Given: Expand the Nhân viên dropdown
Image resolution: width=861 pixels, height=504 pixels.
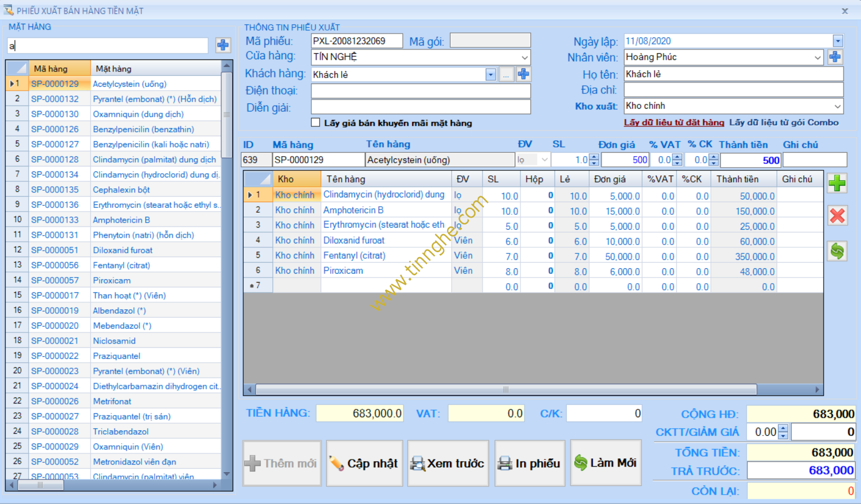Looking at the screenshot, I should [818, 57].
